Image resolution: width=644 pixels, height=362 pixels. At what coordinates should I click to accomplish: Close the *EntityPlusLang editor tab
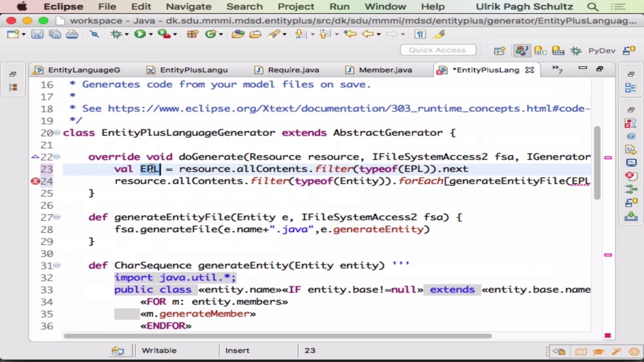click(x=530, y=70)
